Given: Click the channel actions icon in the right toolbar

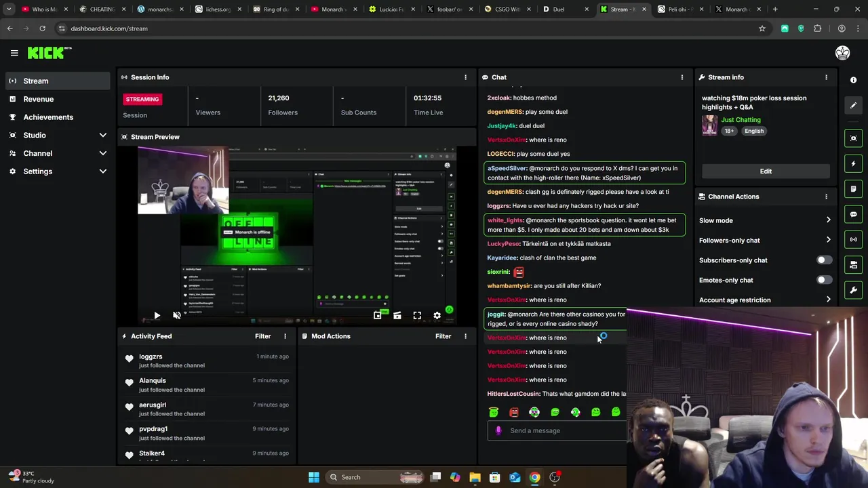Looking at the screenshot, I should pos(853,265).
